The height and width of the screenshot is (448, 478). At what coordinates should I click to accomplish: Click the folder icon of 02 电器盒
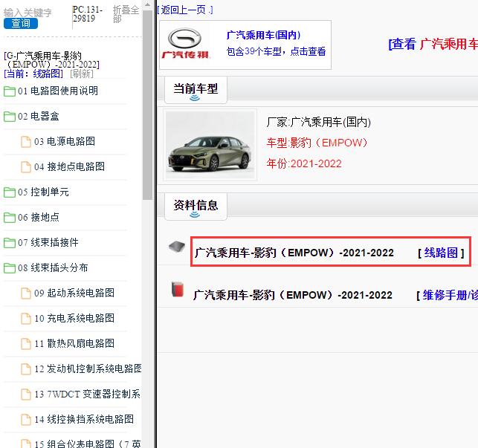(x=10, y=117)
